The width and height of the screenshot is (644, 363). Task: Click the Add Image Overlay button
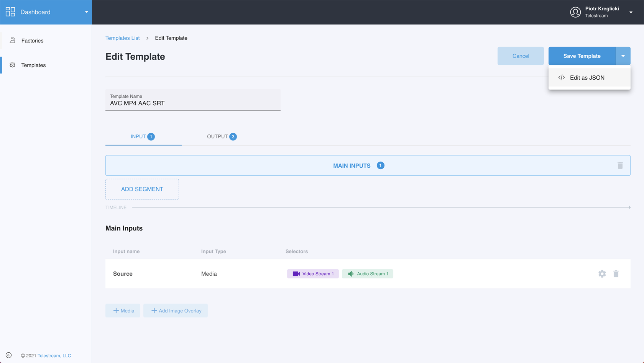click(176, 311)
